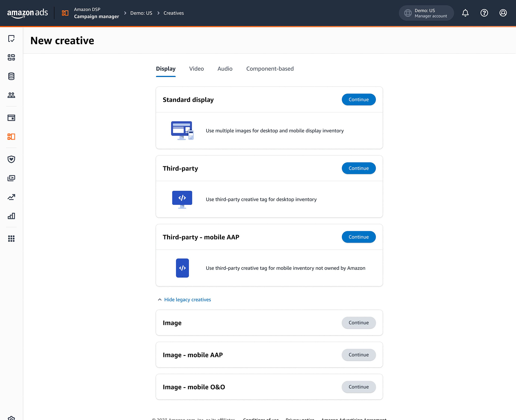Viewport: 516px width, 420px height.
Task: Open the orders checklist icon in sidebar
Action: (11, 38)
